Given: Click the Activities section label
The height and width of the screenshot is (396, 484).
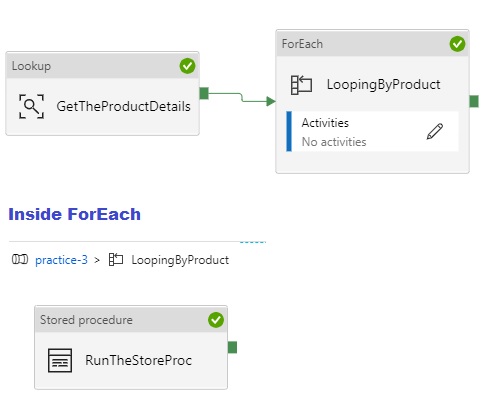Looking at the screenshot, I should (x=325, y=123).
